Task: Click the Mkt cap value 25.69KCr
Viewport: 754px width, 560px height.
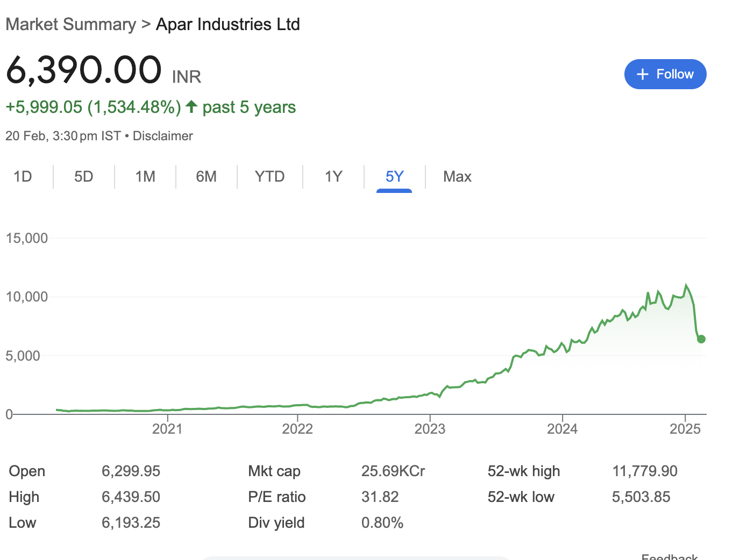Action: click(393, 471)
